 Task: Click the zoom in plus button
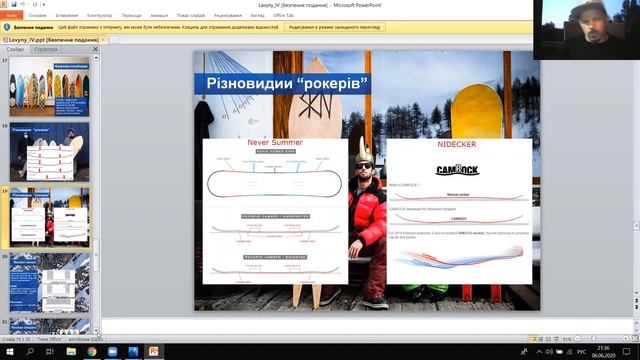coord(625,339)
